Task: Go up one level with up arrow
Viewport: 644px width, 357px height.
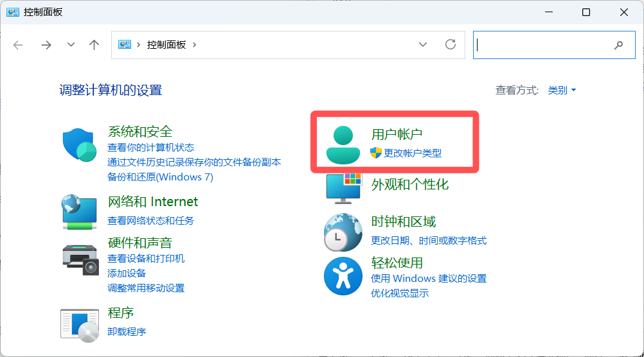Action: tap(94, 45)
